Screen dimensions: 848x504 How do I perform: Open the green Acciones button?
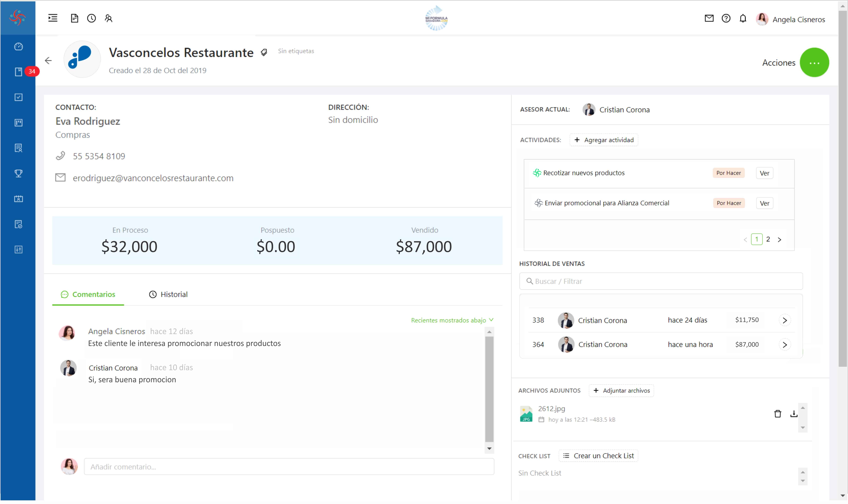(x=814, y=62)
